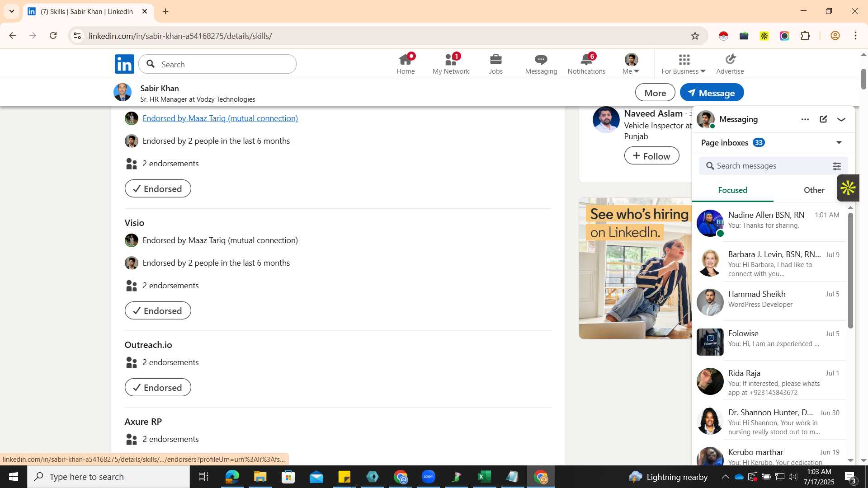Open the Advertise icon
The height and width of the screenshot is (488, 868).
pyautogui.click(x=730, y=64)
